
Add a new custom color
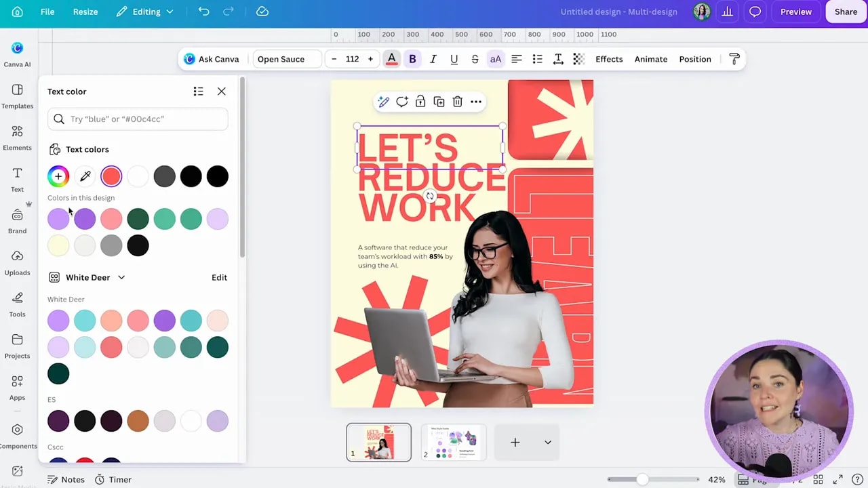(58, 176)
